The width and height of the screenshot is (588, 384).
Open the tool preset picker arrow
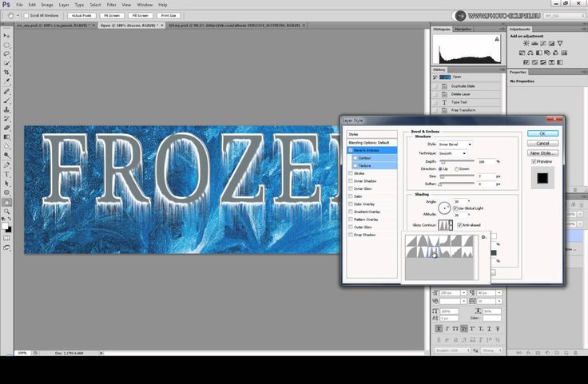(x=18, y=16)
